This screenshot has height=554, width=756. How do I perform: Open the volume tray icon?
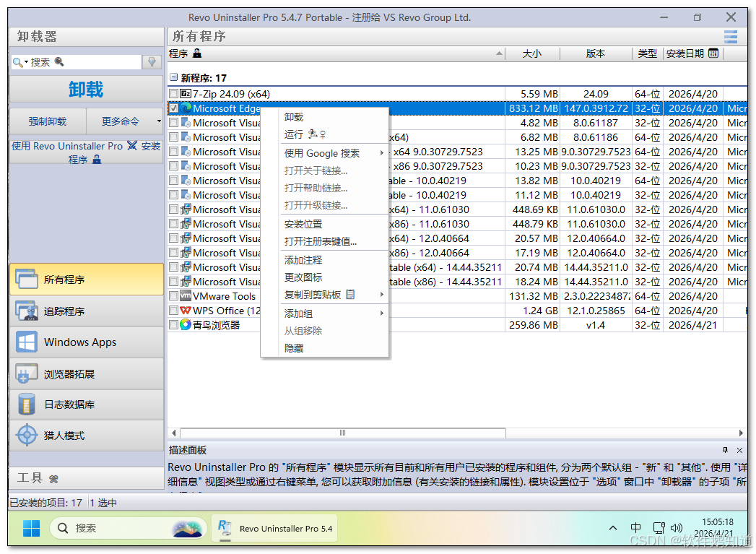click(x=677, y=528)
